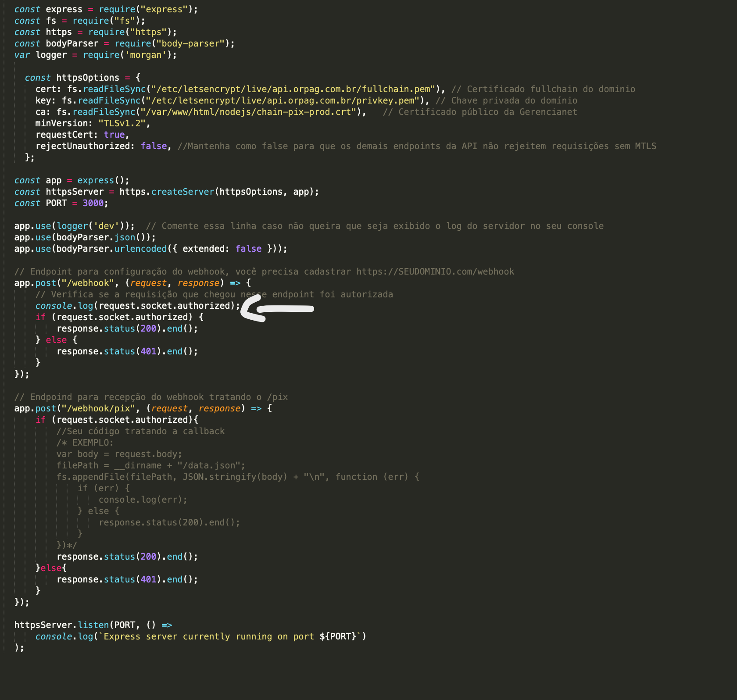Click the chain-pix-prod.crt path string
The width and height of the screenshot is (737, 700).
coord(248,112)
